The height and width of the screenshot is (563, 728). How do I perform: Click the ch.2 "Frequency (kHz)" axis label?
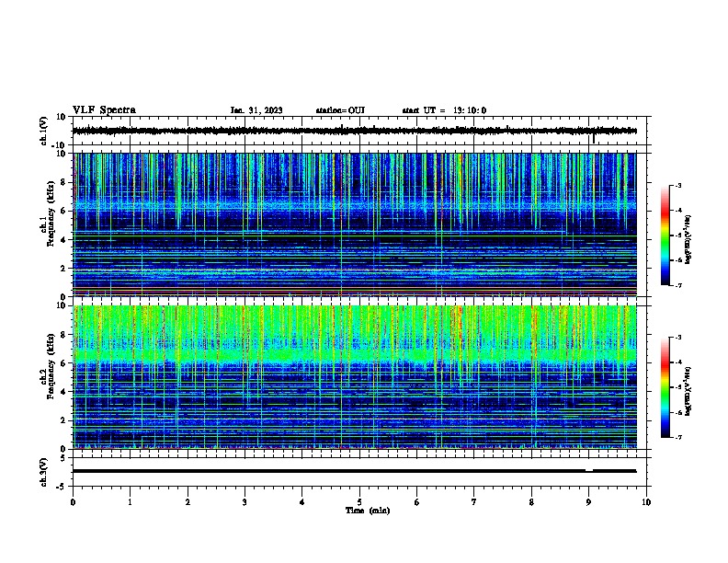tap(51, 365)
